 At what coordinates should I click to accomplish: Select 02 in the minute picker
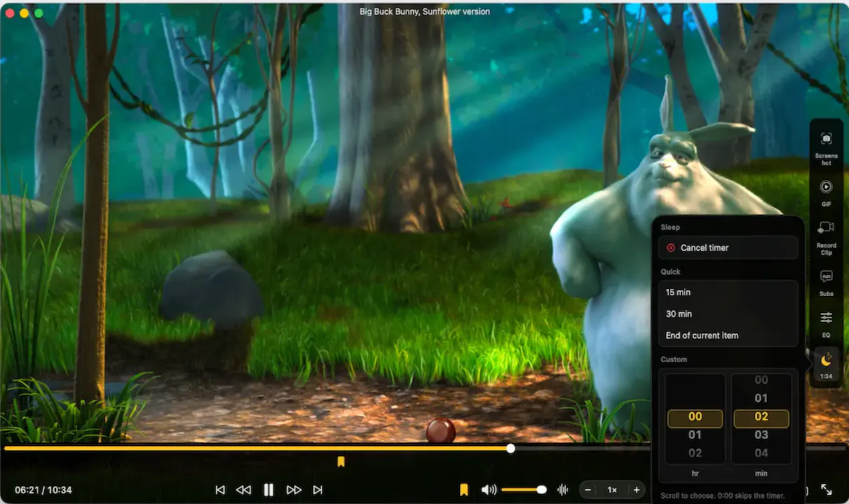pos(761,416)
